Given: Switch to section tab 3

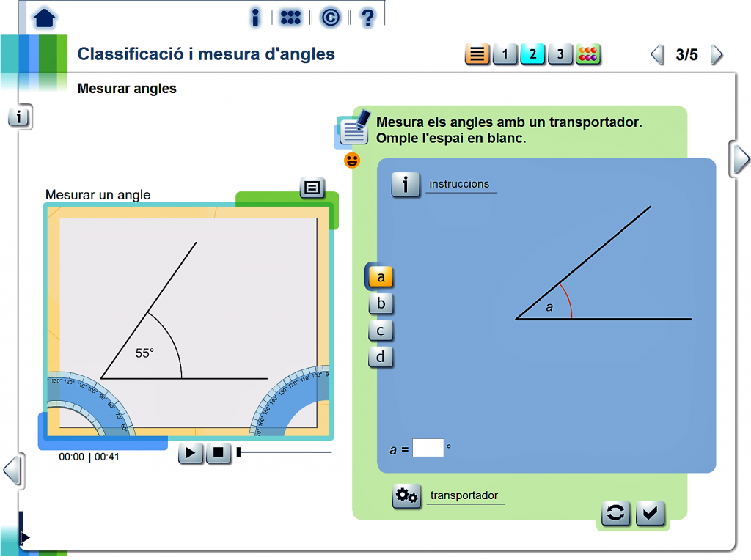Looking at the screenshot, I should pyautogui.click(x=560, y=54).
